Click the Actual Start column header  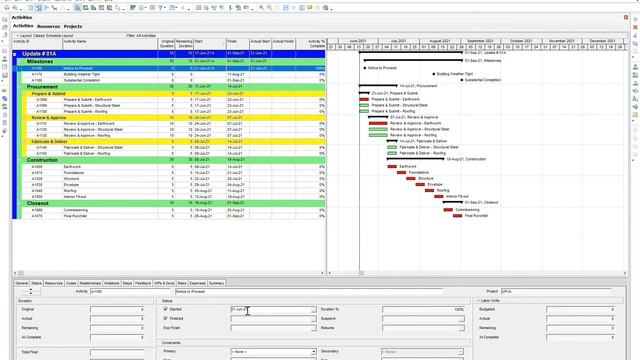tap(260, 44)
